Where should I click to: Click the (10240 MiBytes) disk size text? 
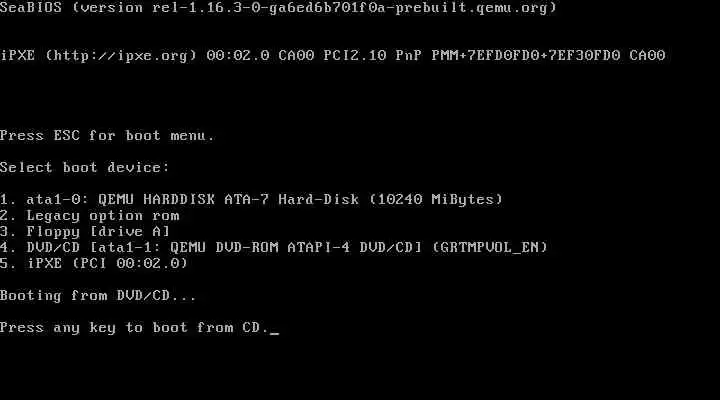click(x=436, y=199)
